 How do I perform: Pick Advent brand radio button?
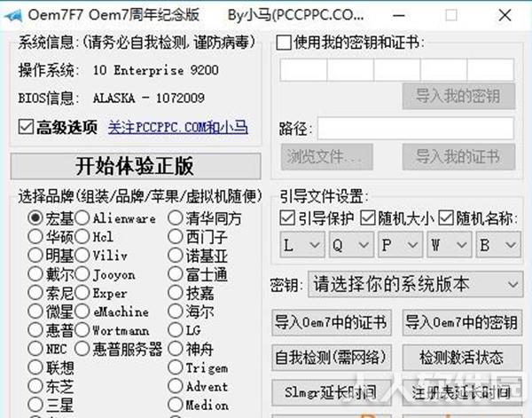click(x=176, y=386)
